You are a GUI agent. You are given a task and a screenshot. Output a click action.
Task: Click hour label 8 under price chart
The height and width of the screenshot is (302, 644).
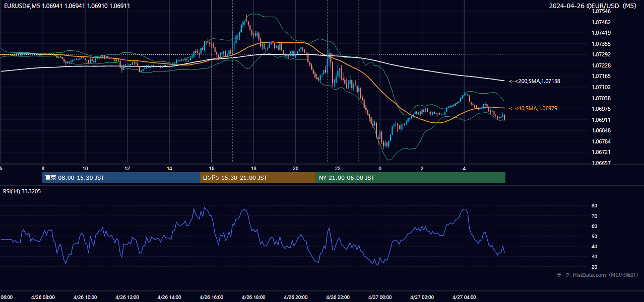coord(43,168)
